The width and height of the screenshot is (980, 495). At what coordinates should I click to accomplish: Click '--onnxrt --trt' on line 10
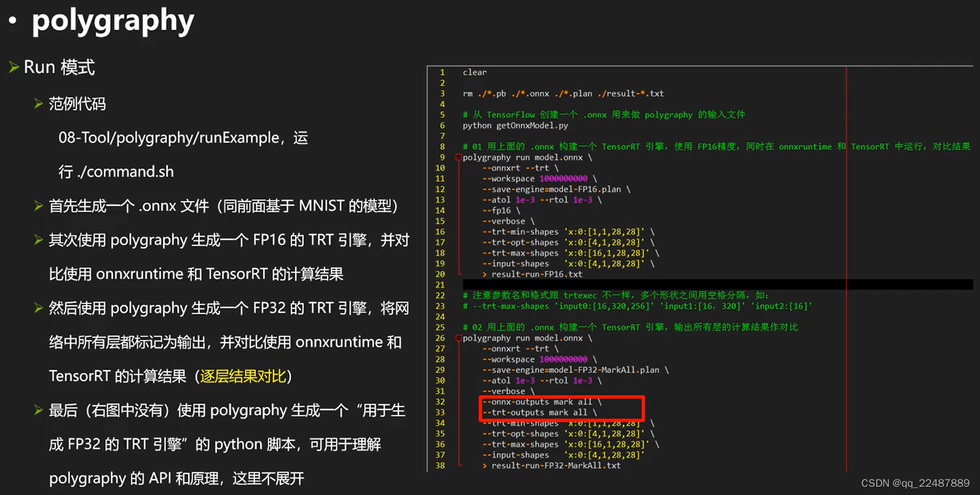[520, 168]
